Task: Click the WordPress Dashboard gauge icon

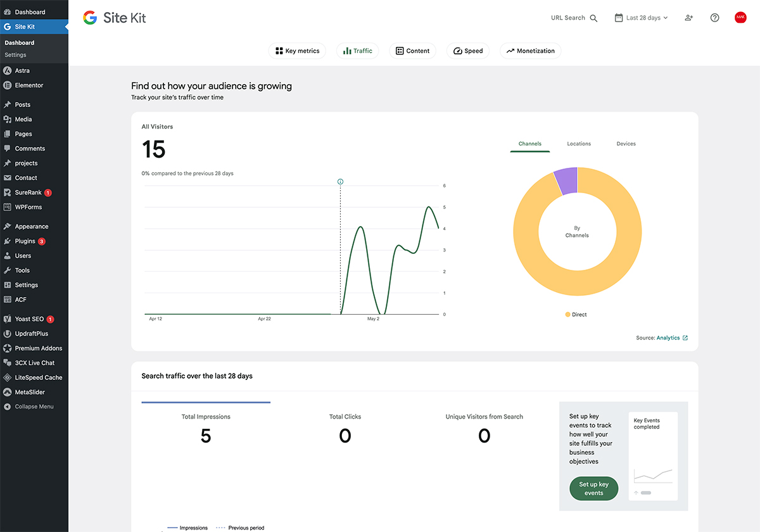Action: pyautogui.click(x=8, y=12)
